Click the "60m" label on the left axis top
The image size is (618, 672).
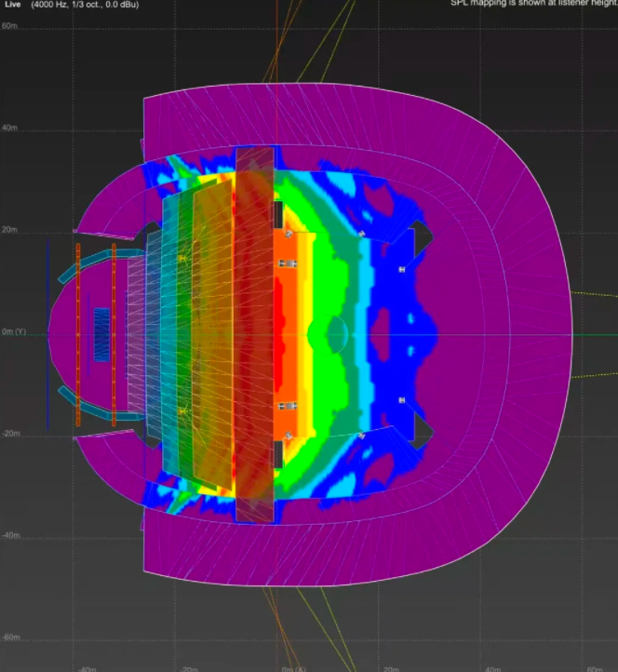(10, 26)
